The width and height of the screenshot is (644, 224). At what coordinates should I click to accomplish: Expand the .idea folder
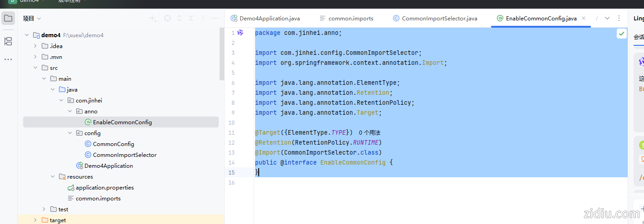click(35, 46)
